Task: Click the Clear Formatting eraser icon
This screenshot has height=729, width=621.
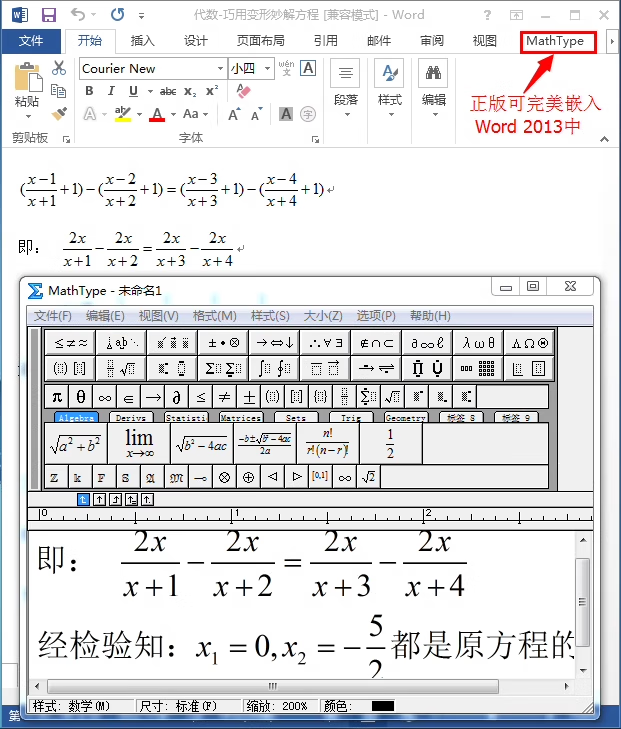Action: [243, 91]
